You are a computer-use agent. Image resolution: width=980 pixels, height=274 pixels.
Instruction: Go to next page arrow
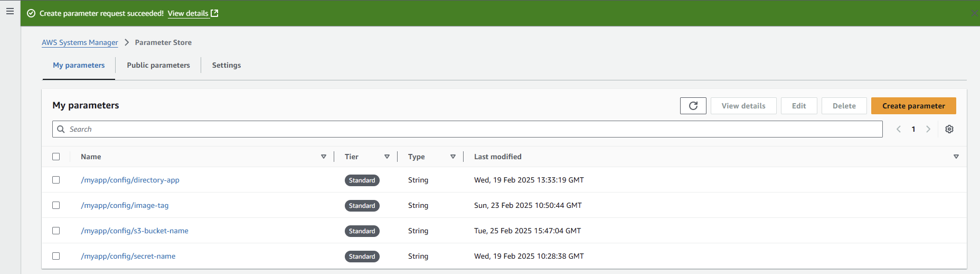coord(928,129)
